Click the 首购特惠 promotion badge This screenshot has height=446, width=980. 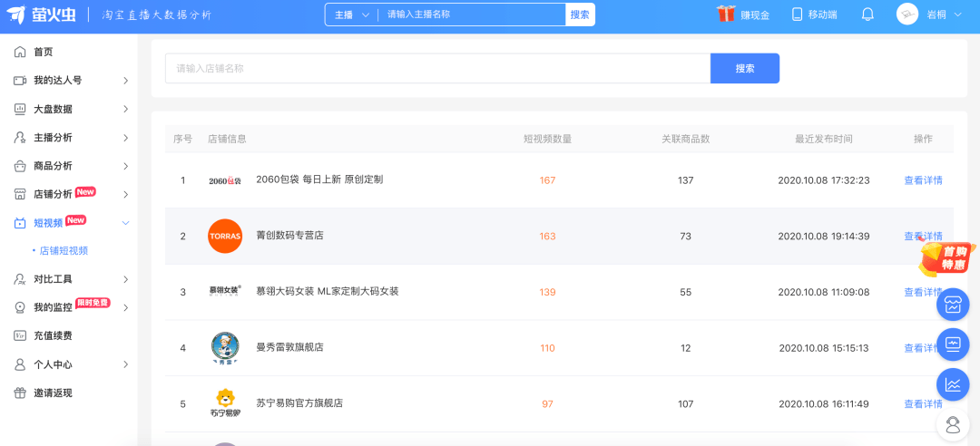pyautogui.click(x=946, y=258)
